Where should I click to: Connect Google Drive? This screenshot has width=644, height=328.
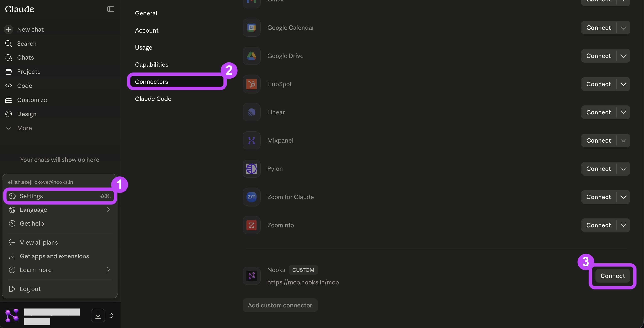click(x=599, y=56)
